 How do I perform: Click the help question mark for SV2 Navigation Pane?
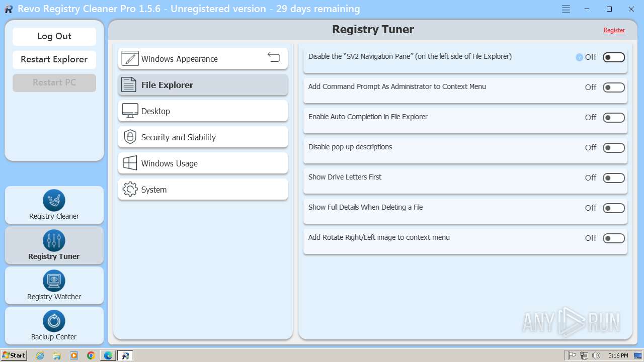pyautogui.click(x=579, y=57)
